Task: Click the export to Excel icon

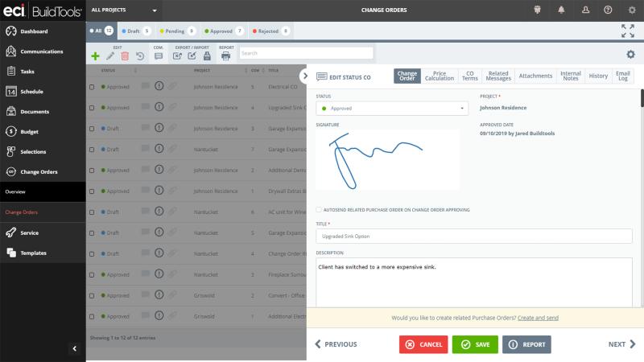Action: (x=177, y=56)
